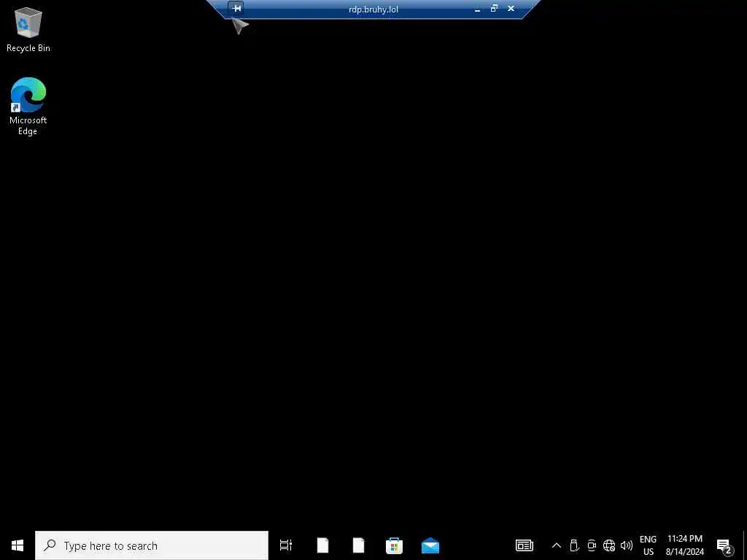
Task: Open Action Center with 2 notifications
Action: coord(724,545)
